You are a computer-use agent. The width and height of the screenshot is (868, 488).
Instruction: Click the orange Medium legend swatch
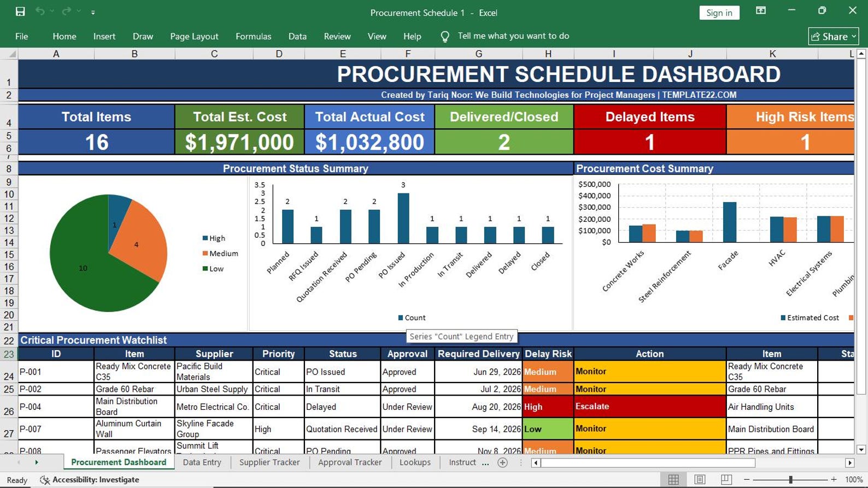coord(205,254)
